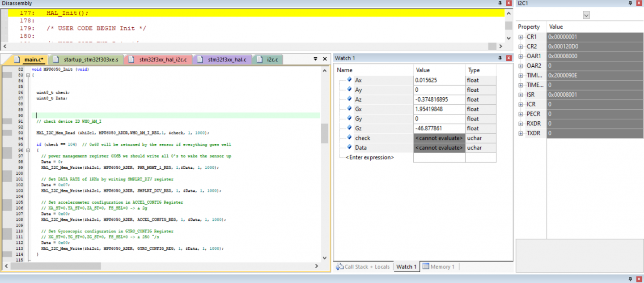Select the Gz watch variable icon
Viewport: 644px width, 283px height.
click(x=349, y=128)
